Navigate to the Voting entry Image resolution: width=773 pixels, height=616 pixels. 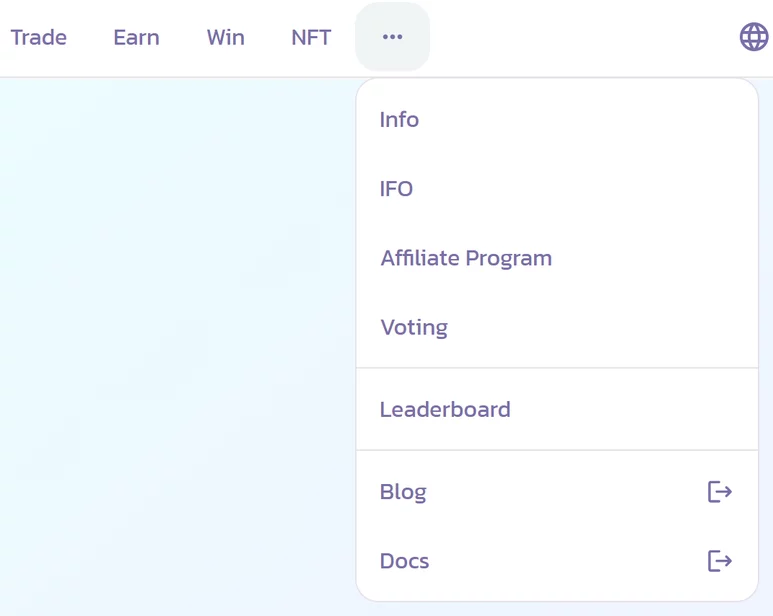pos(414,327)
